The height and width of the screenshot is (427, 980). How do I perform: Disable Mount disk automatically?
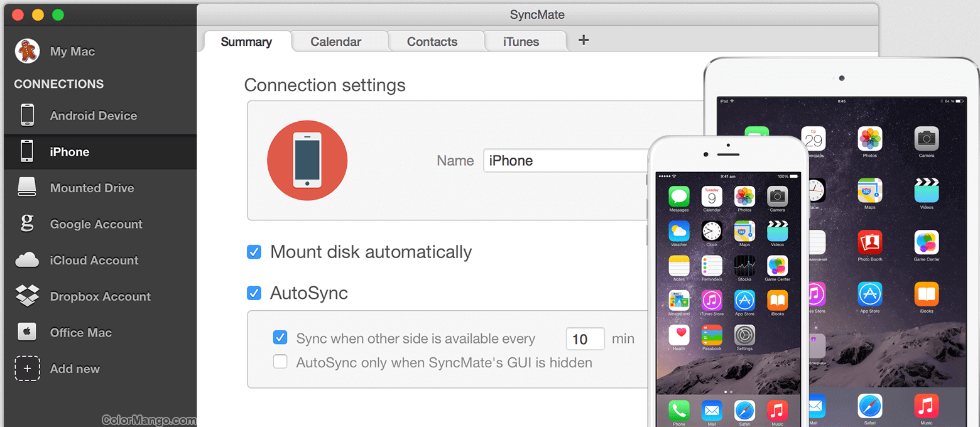point(254,251)
